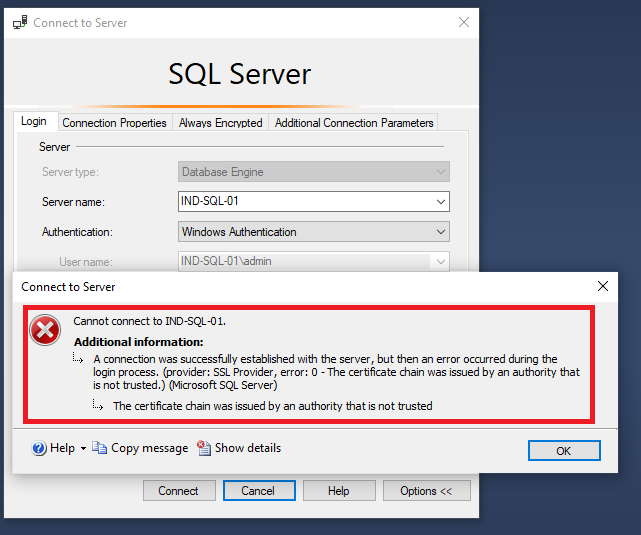Click the 'Additional information:' heading

point(139,342)
